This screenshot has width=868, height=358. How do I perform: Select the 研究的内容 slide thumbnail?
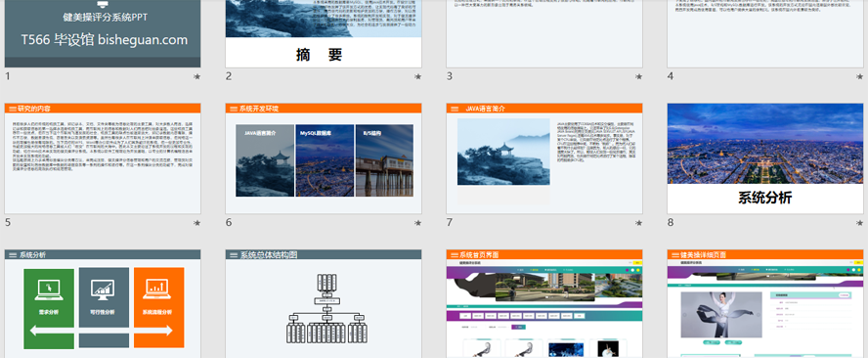tap(103, 158)
